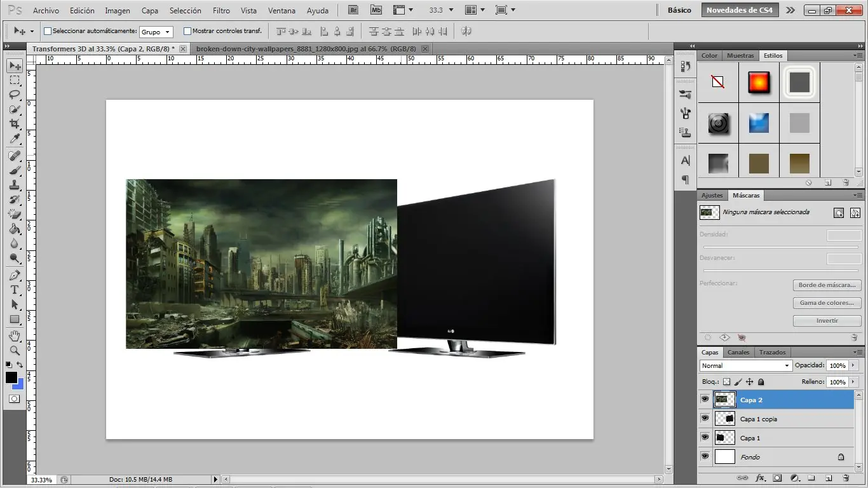Select the Eyedropper tool
This screenshot has height=488, width=868.
click(x=15, y=139)
